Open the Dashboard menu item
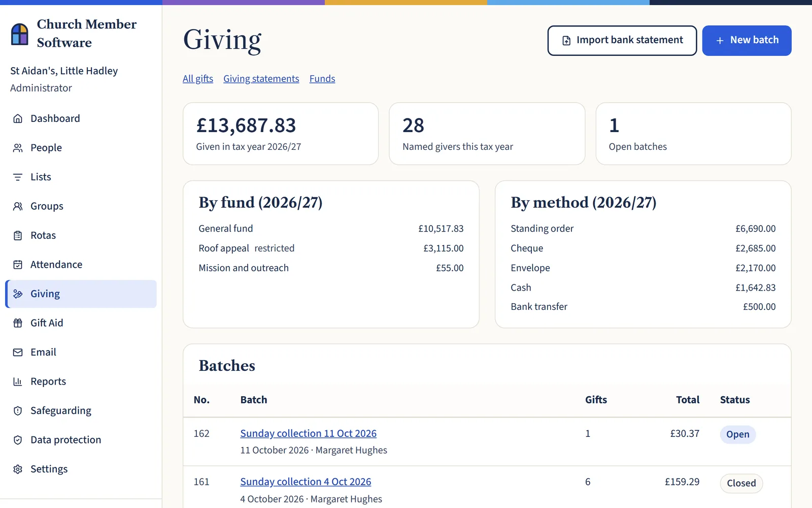The width and height of the screenshot is (812, 508). [x=81, y=118]
